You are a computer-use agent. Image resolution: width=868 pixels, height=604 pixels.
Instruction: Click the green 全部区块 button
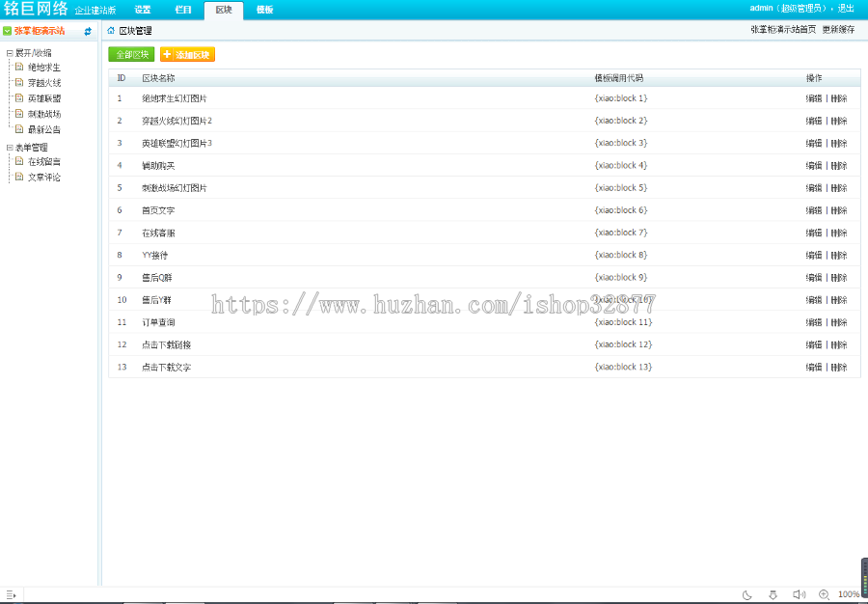[131, 54]
